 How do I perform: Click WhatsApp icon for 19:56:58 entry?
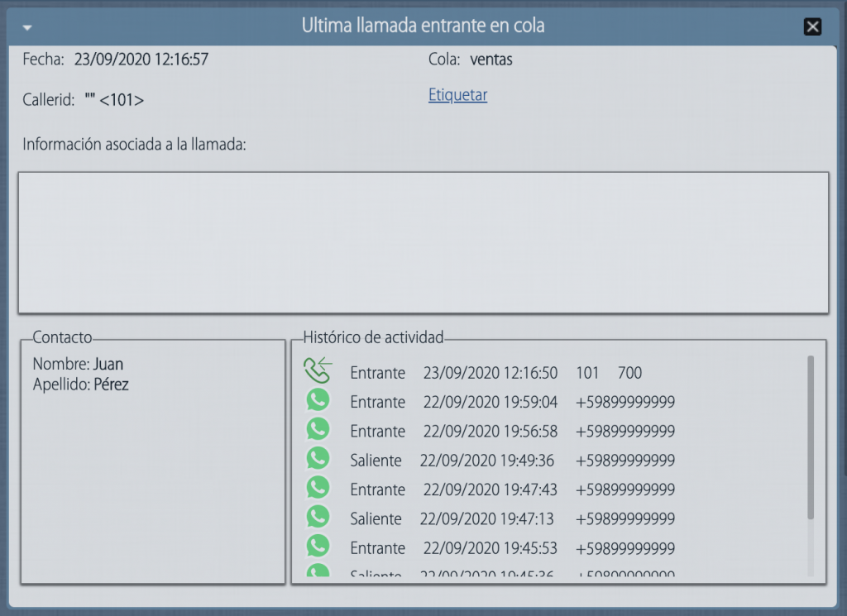pos(318,430)
